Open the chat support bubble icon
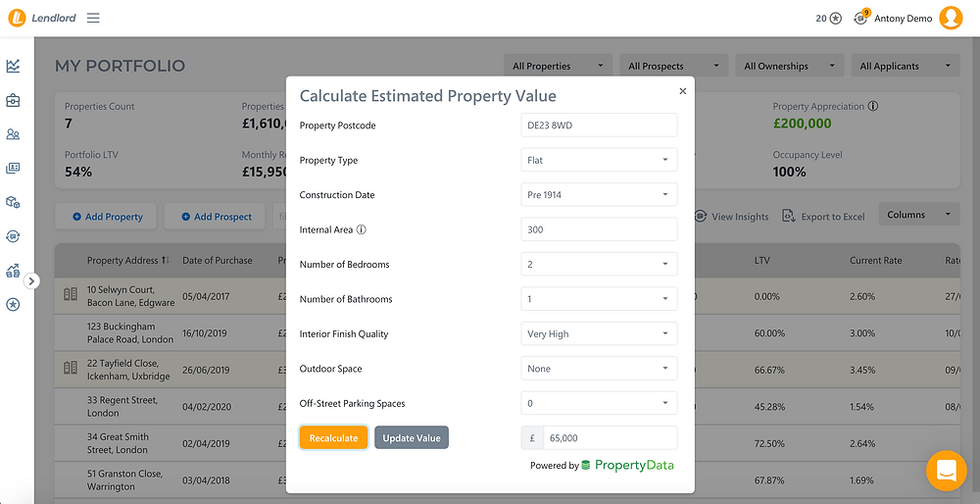The image size is (980, 504). point(947,471)
